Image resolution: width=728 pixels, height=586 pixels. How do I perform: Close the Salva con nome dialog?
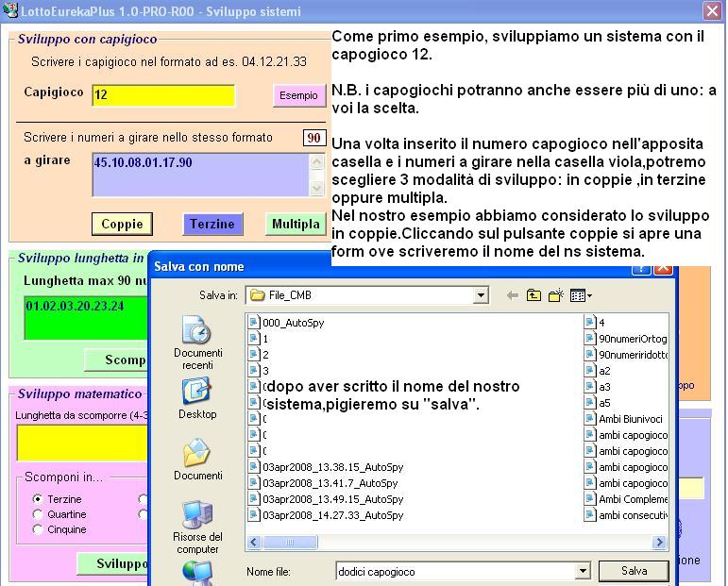[x=663, y=269]
